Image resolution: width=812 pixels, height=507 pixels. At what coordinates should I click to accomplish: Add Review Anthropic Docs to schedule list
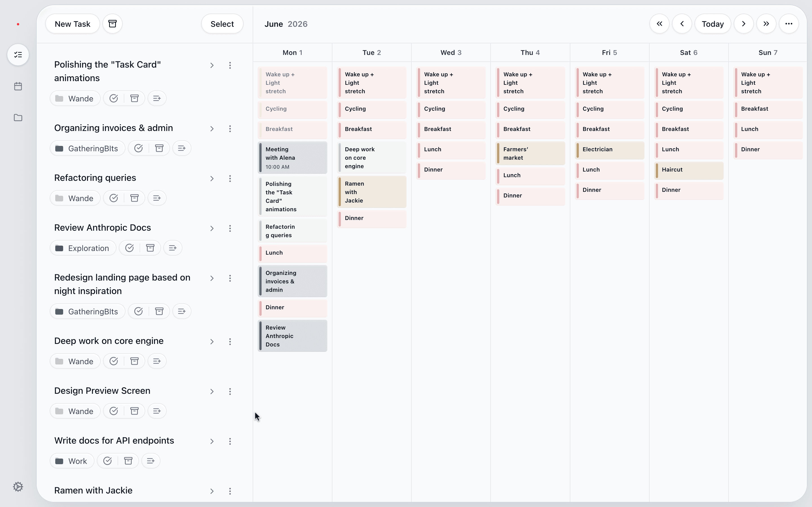[173, 248]
